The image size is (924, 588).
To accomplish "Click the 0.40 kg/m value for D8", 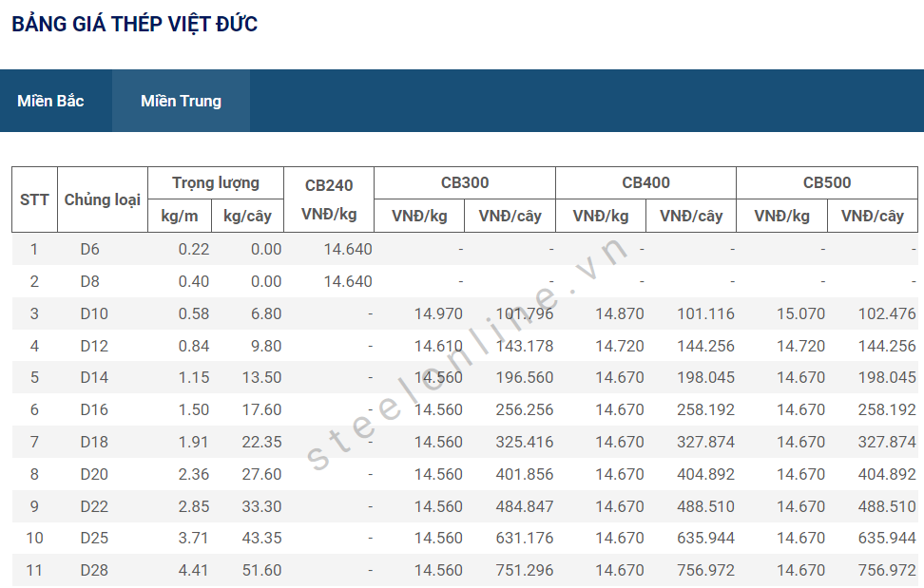I will 194,282.
